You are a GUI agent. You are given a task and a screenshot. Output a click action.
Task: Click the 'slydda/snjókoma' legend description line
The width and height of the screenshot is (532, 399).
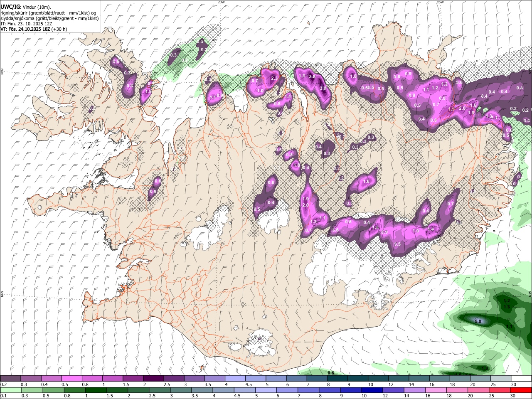tap(49, 18)
